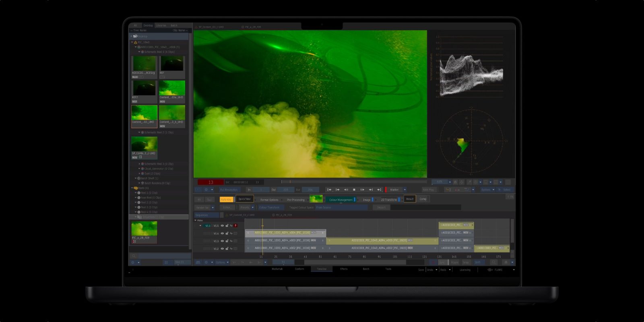Click the Save button in bottom bar
The width and height of the screenshot is (644, 322).
click(x=421, y=270)
